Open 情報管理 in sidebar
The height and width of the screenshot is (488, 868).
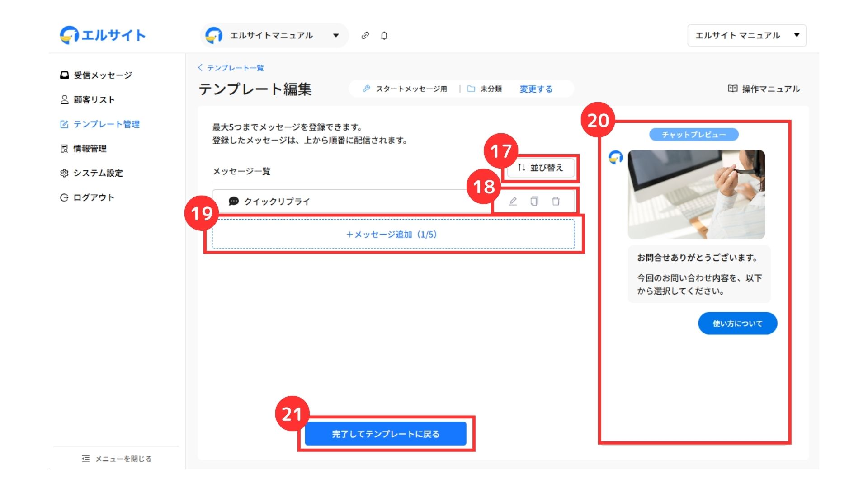pyautogui.click(x=84, y=149)
